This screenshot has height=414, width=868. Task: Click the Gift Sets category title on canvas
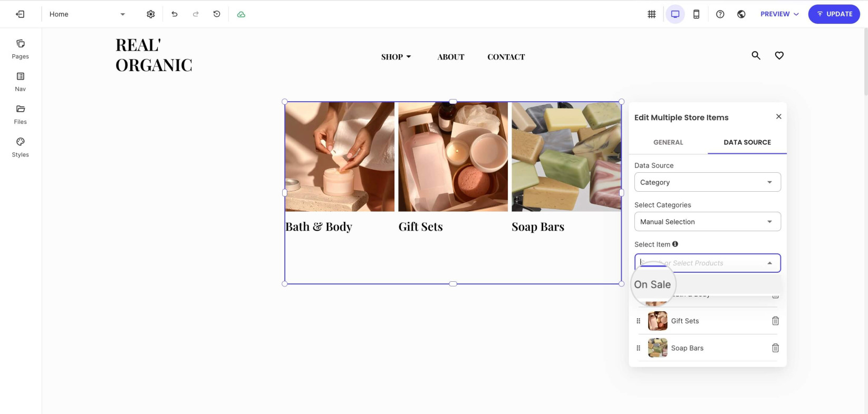pos(420,226)
